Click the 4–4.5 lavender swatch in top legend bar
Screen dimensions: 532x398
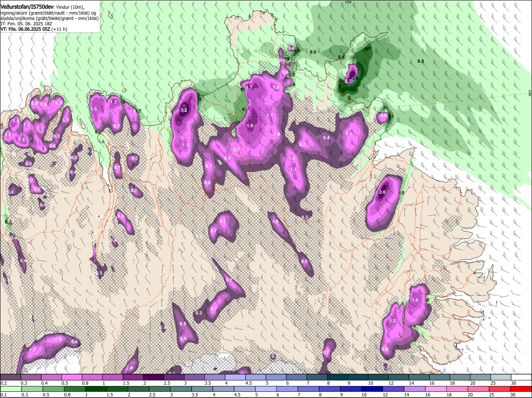235,377
